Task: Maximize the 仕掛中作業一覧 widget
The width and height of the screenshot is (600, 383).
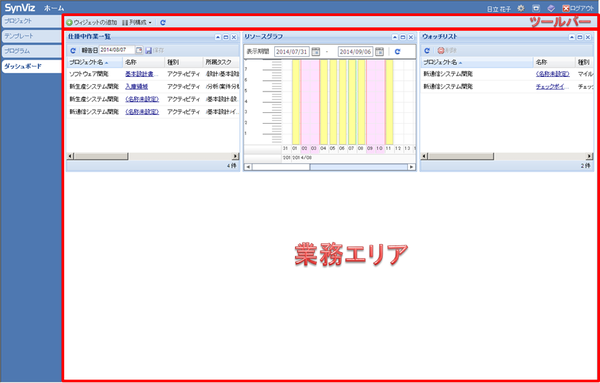Action: tap(226, 37)
